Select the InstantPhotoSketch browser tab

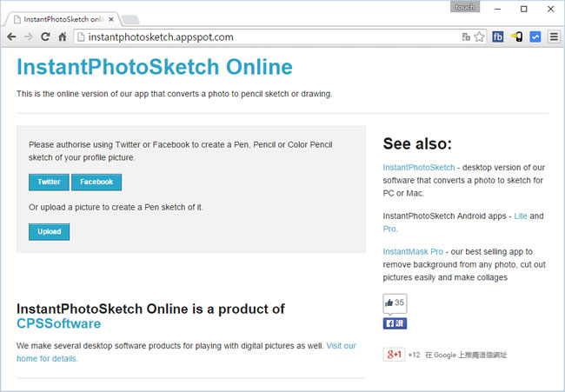coord(63,19)
